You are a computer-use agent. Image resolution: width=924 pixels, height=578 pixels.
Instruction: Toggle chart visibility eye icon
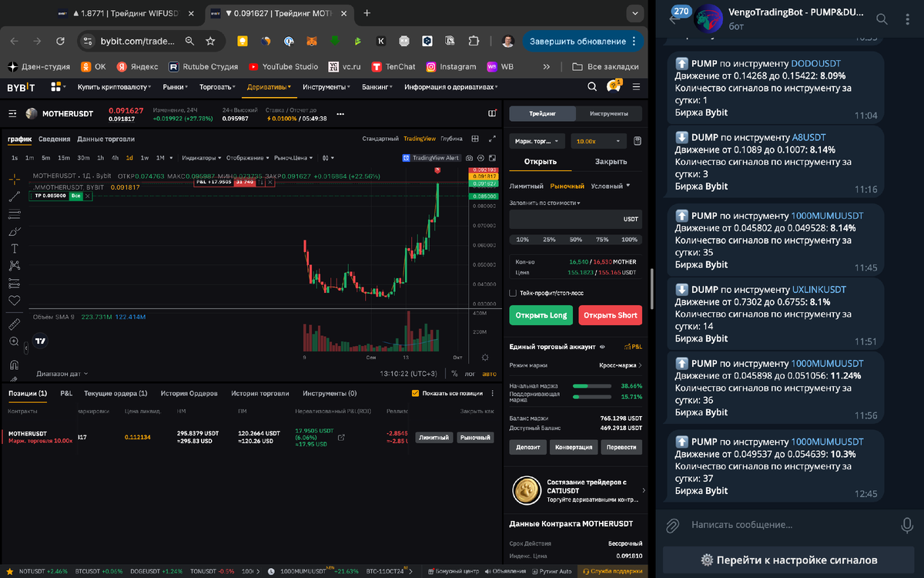[481, 158]
